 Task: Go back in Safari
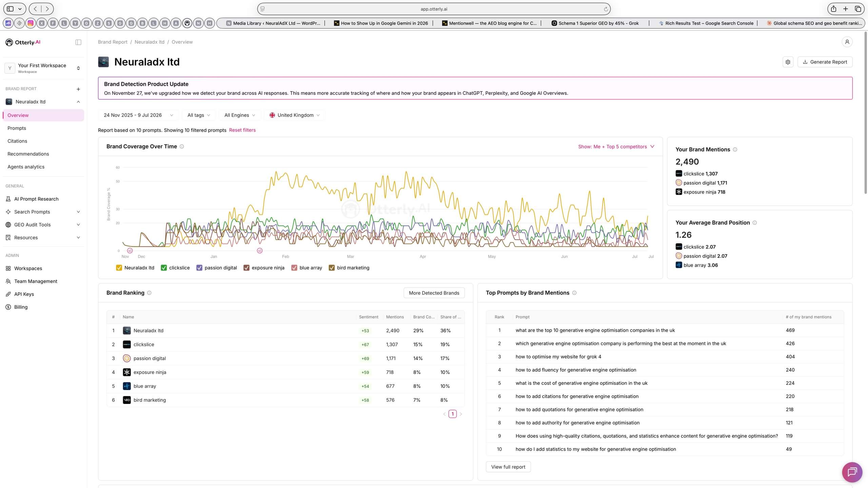click(x=36, y=9)
